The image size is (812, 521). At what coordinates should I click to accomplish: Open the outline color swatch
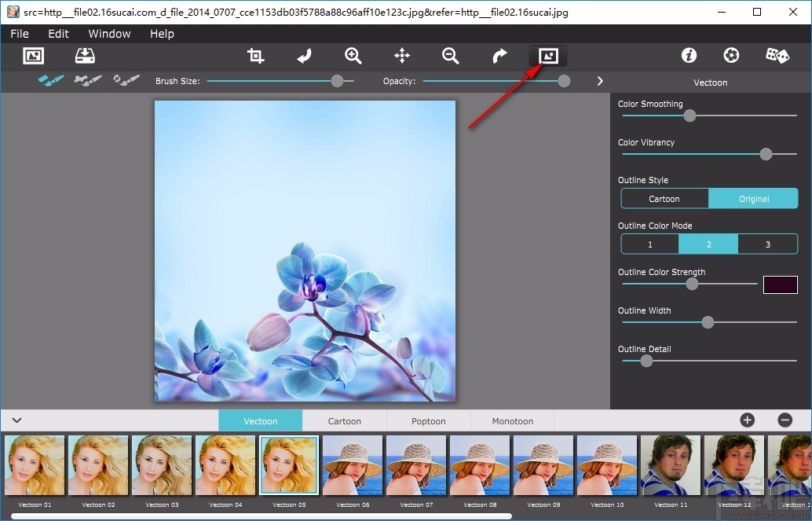[x=780, y=284]
